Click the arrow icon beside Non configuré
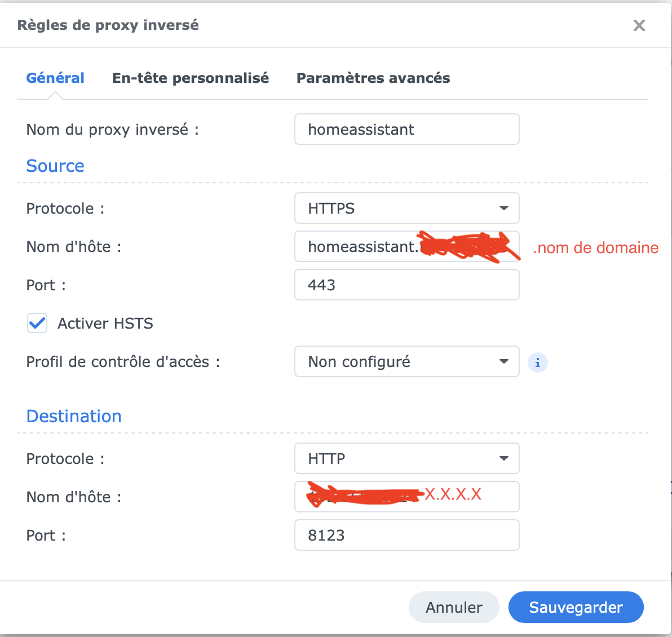The width and height of the screenshot is (672, 637). point(504,362)
